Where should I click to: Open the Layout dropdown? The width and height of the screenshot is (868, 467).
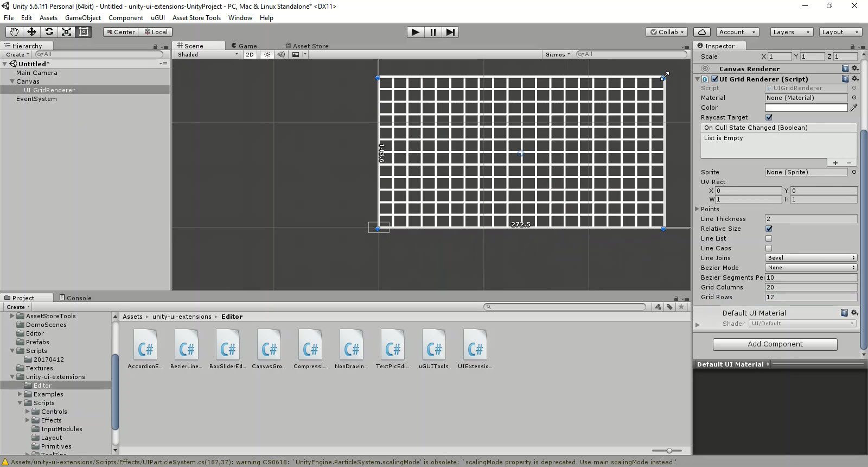840,32
